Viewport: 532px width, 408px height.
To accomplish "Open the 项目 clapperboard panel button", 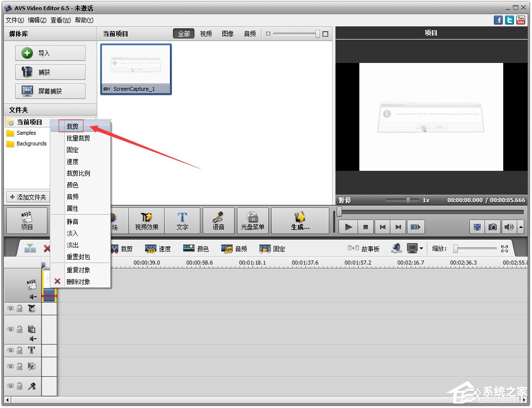I will (x=27, y=221).
